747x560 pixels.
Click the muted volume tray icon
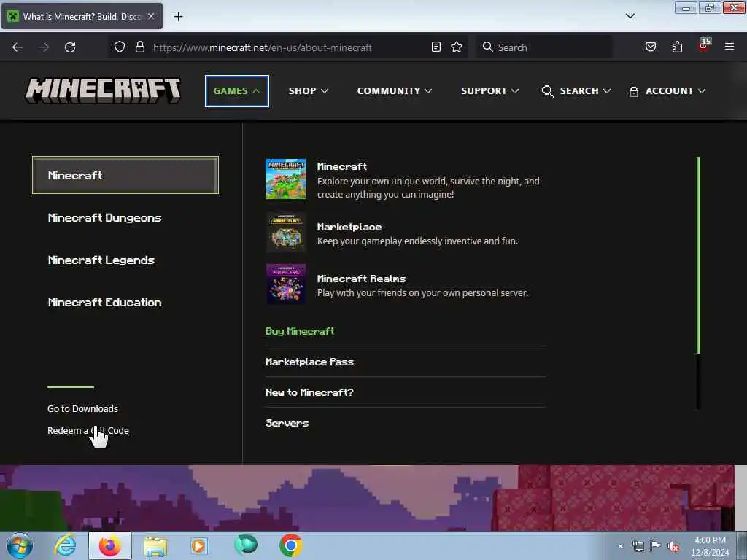pos(673,546)
